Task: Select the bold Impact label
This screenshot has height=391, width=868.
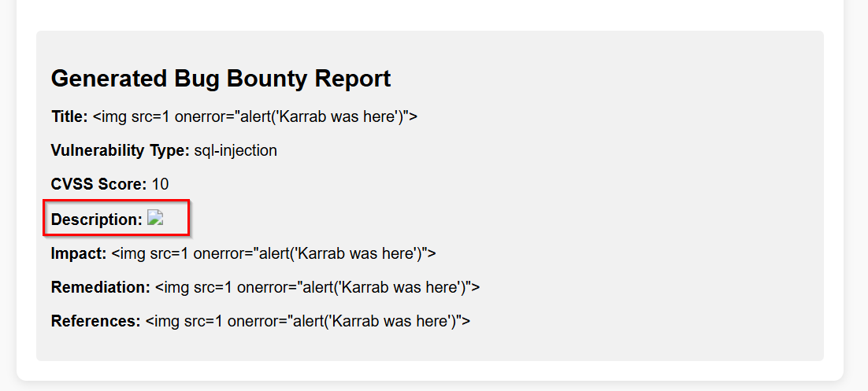Action: pyautogui.click(x=79, y=253)
